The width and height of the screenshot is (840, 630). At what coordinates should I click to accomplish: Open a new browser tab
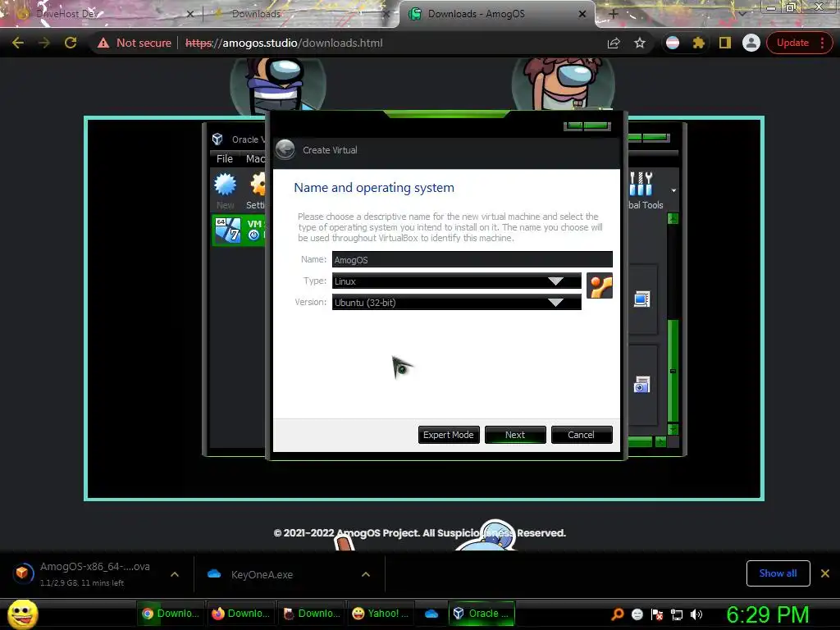coord(614,14)
